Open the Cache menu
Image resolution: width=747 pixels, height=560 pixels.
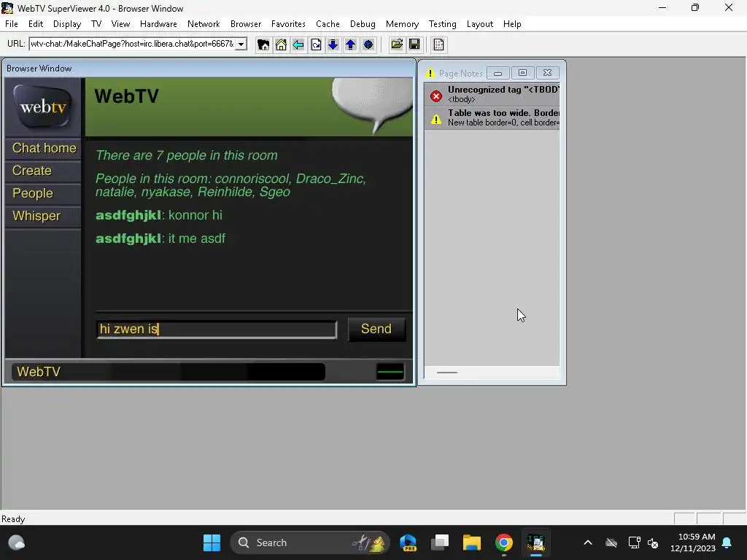328,24
